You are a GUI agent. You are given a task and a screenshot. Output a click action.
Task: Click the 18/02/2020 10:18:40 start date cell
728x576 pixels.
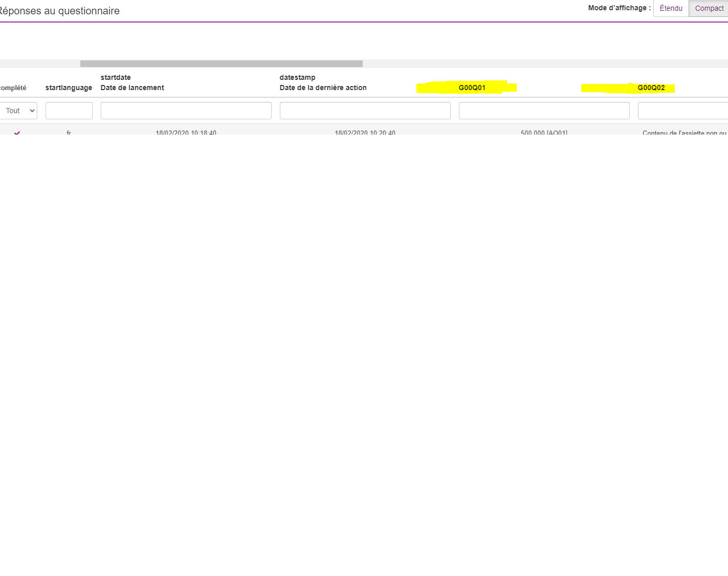click(x=186, y=132)
